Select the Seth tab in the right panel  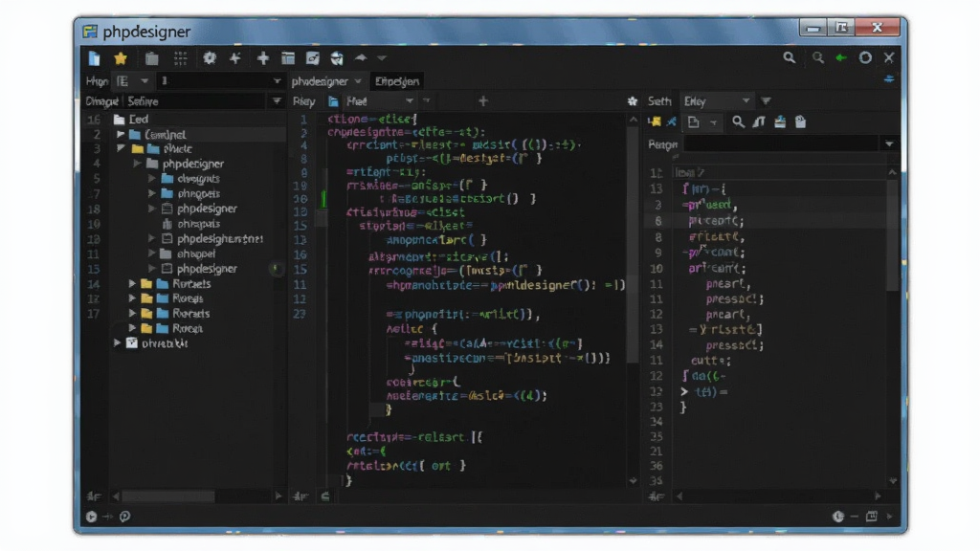coord(659,101)
